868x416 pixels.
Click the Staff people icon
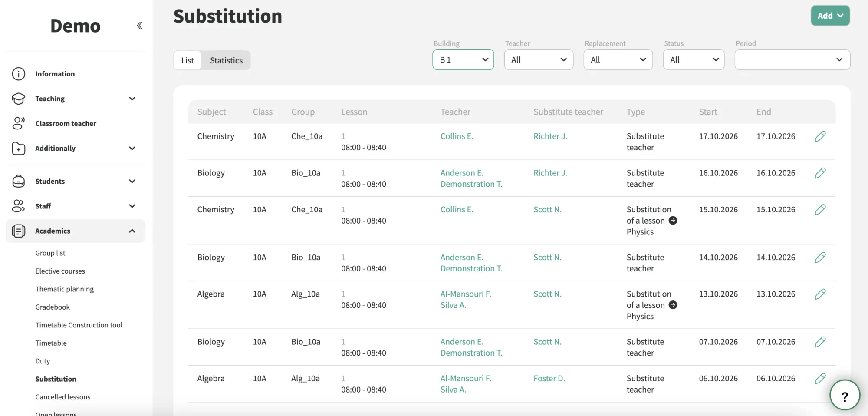(x=18, y=206)
